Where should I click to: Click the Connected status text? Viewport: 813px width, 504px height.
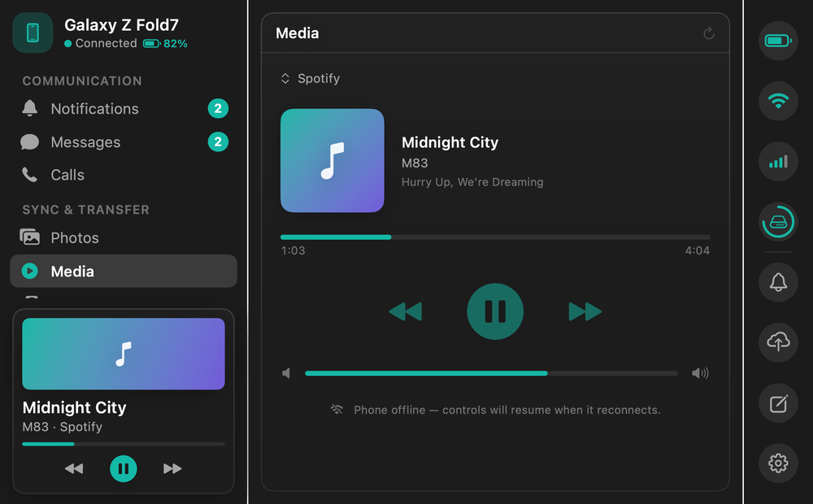point(107,43)
